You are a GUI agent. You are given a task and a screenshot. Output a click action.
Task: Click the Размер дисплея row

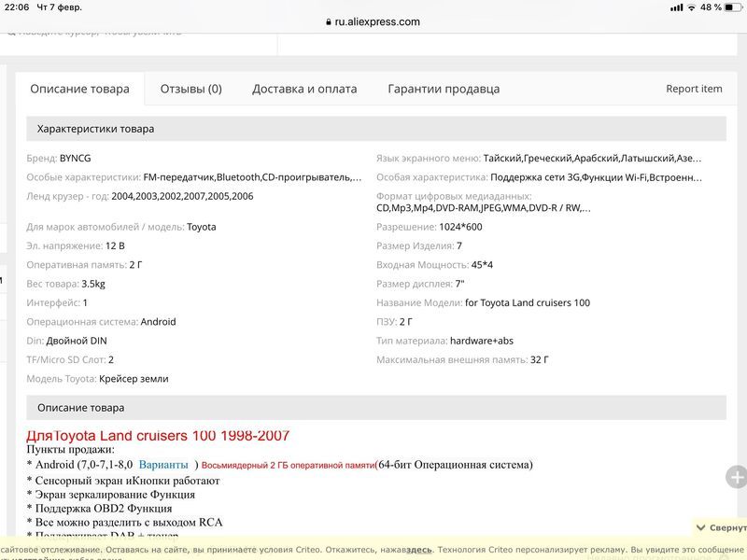click(x=421, y=284)
